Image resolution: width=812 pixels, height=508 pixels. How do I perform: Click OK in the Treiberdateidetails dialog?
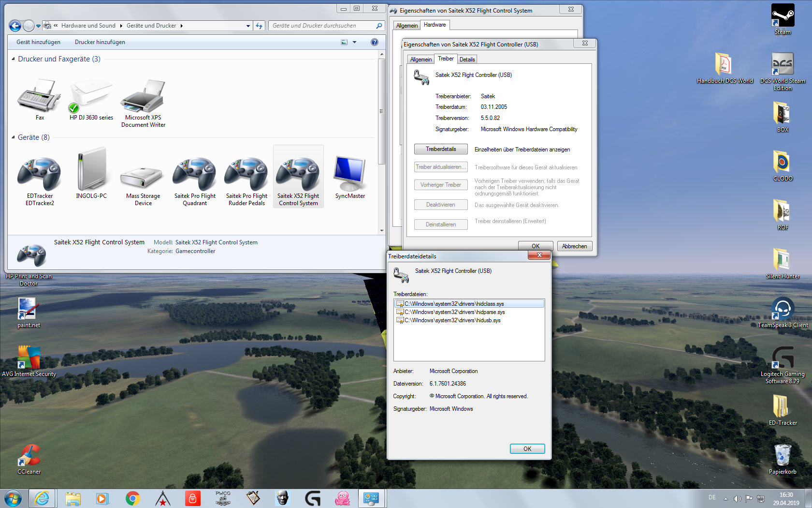click(527, 448)
